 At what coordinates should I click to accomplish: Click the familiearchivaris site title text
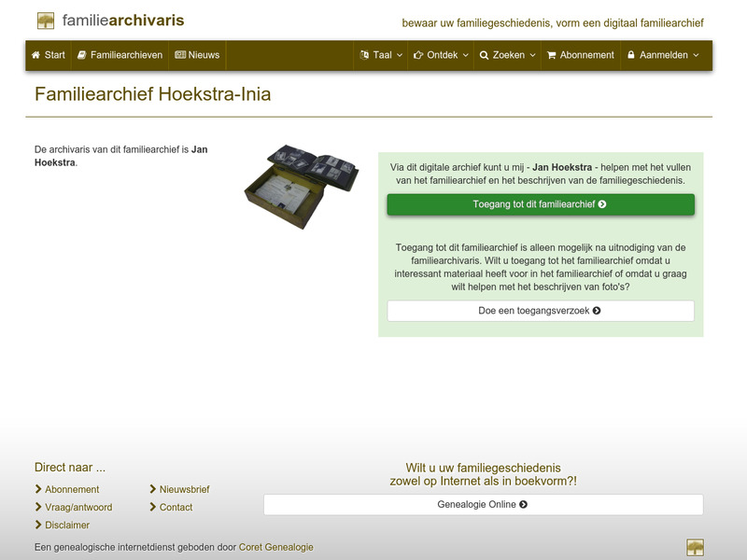[x=123, y=21]
